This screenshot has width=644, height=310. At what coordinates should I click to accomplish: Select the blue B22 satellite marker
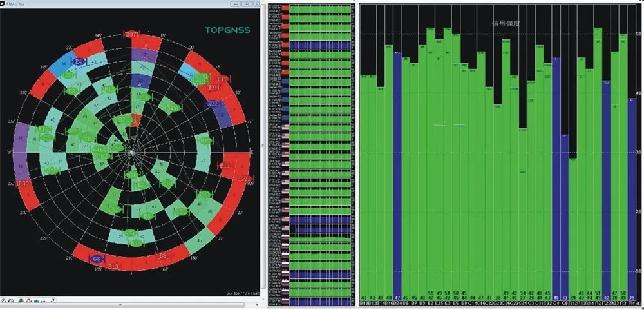pos(213,104)
